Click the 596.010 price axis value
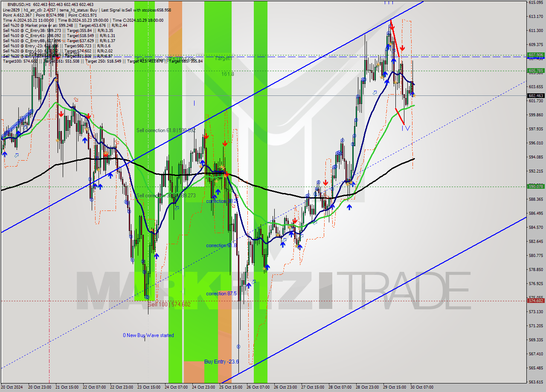 click(536, 143)
